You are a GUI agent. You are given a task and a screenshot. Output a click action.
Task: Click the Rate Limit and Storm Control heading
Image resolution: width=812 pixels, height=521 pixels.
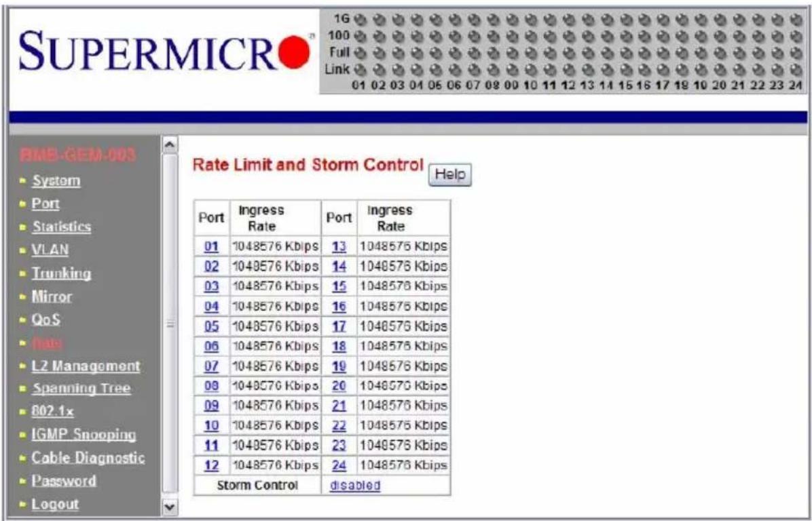[x=308, y=165]
